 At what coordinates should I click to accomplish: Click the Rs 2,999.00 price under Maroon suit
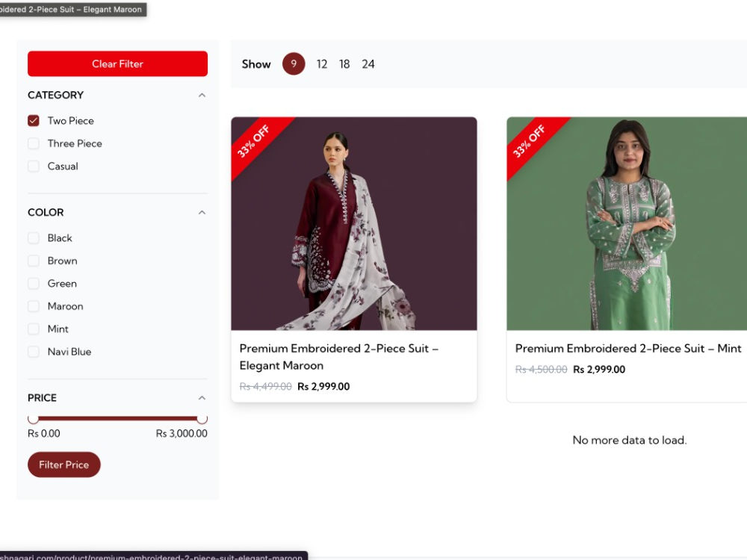[323, 387]
